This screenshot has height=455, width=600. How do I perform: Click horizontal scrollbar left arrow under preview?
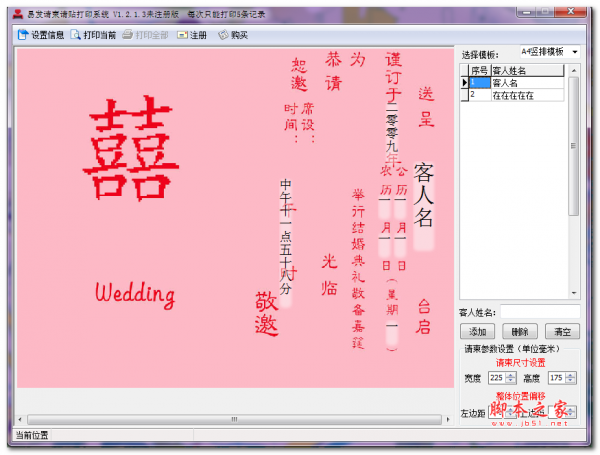tap(20, 419)
